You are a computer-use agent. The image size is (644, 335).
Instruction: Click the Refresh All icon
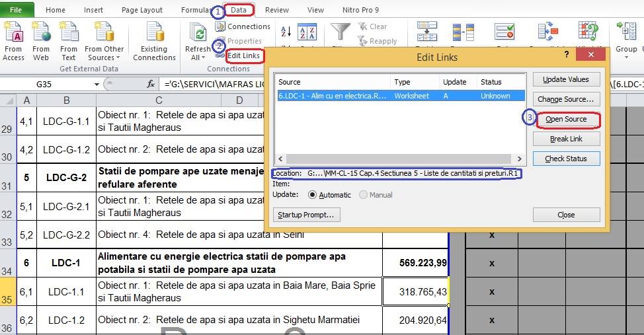tap(198, 33)
